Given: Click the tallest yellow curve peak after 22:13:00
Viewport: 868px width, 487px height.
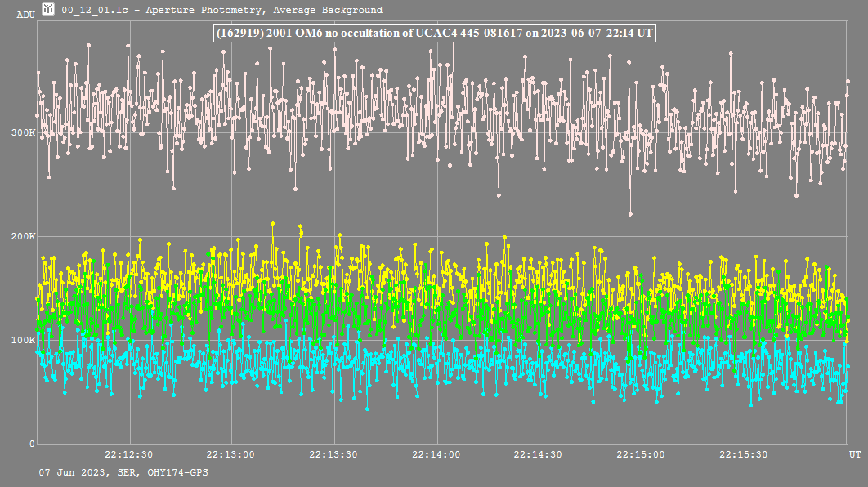Looking at the screenshot, I should click(272, 223).
